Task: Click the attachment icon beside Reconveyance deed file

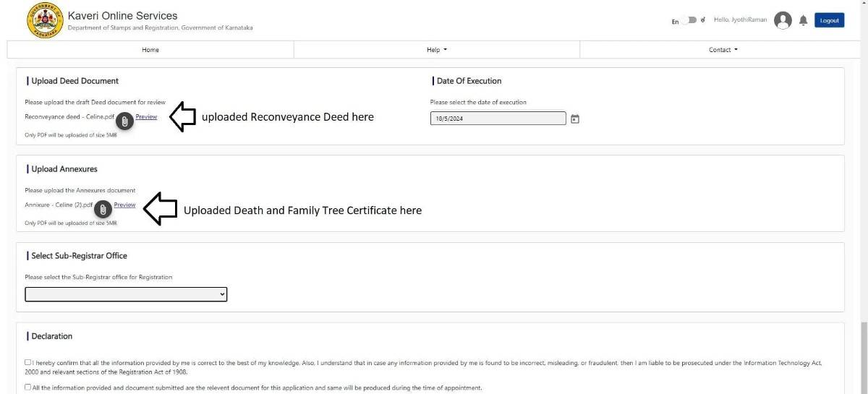Action: 124,121
